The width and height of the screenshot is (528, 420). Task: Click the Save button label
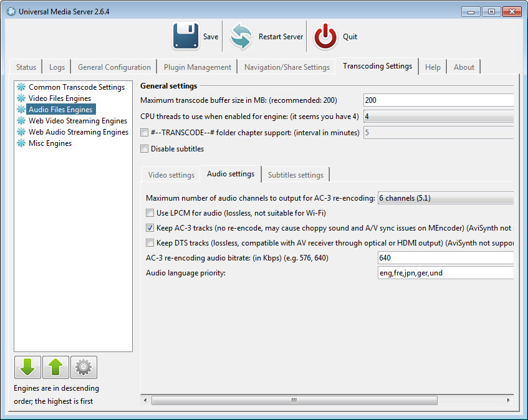(x=211, y=36)
